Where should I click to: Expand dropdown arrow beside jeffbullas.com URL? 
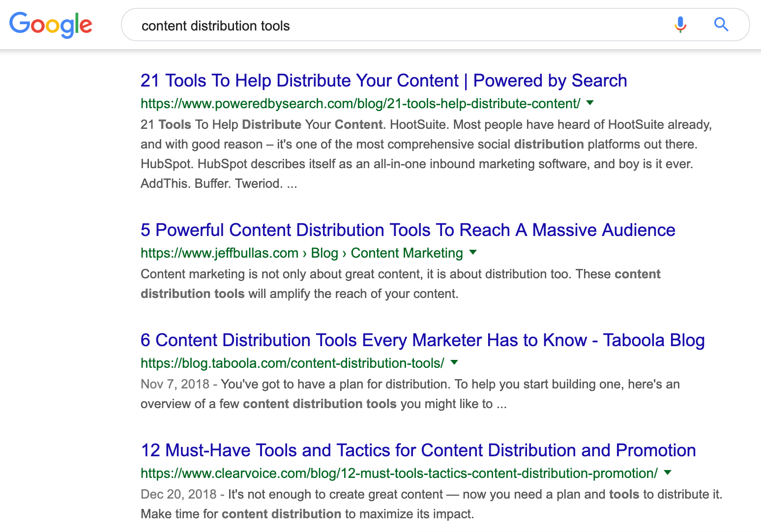click(473, 252)
